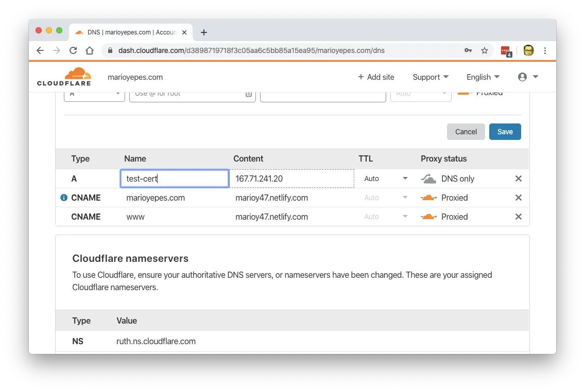Open the record type A dropdown in form
This screenshot has height=392, width=585.
[94, 96]
